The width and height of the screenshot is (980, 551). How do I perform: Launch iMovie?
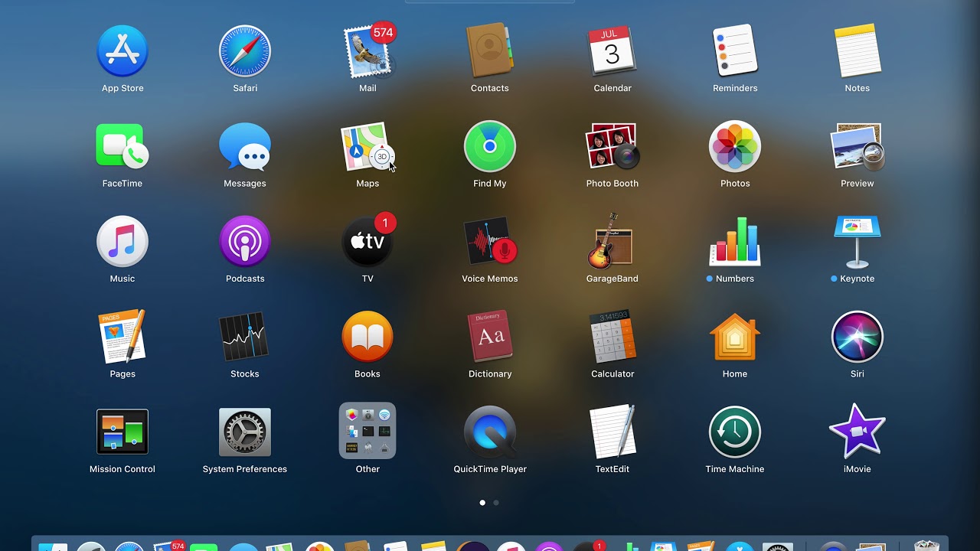point(857,432)
